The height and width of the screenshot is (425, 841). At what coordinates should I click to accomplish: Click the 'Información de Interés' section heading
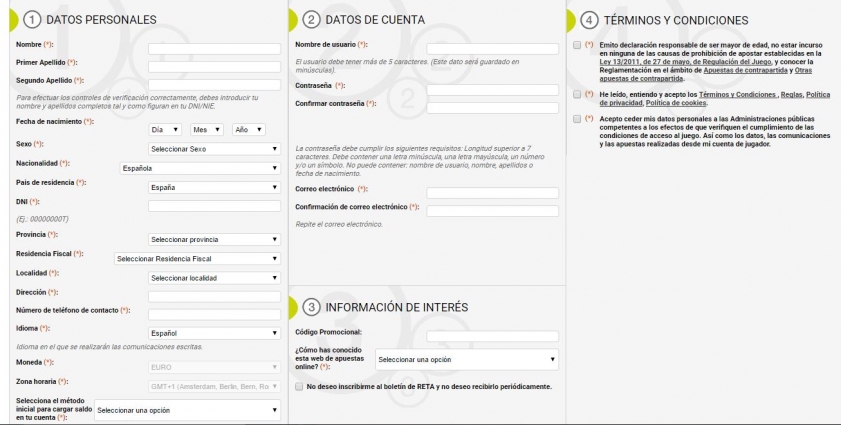[397, 307]
